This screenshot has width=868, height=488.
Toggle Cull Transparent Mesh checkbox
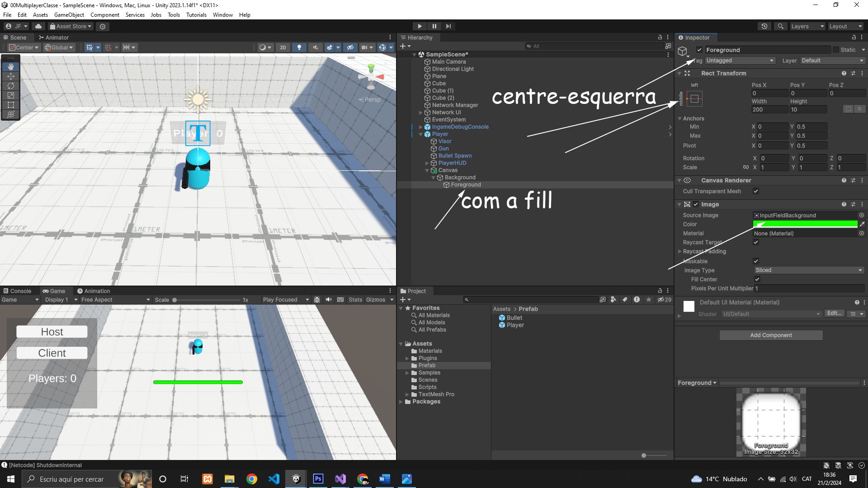coord(756,191)
